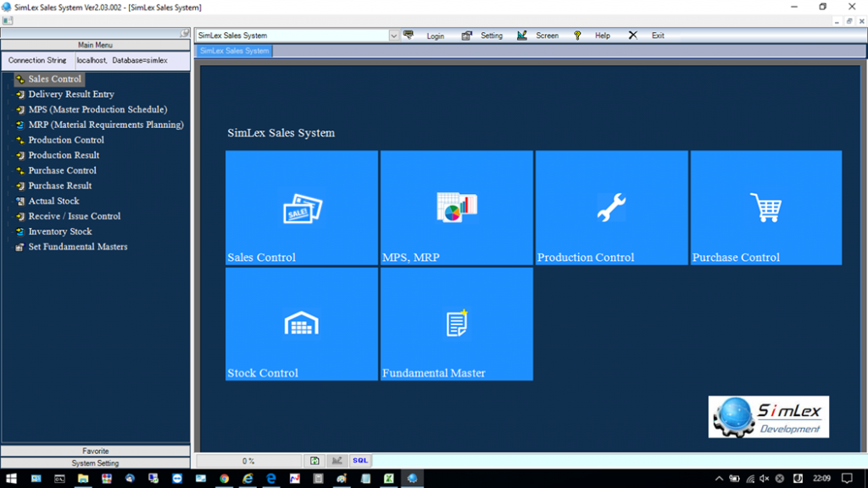The height and width of the screenshot is (488, 868).
Task: Click the Connection String label
Action: pyautogui.click(x=37, y=60)
